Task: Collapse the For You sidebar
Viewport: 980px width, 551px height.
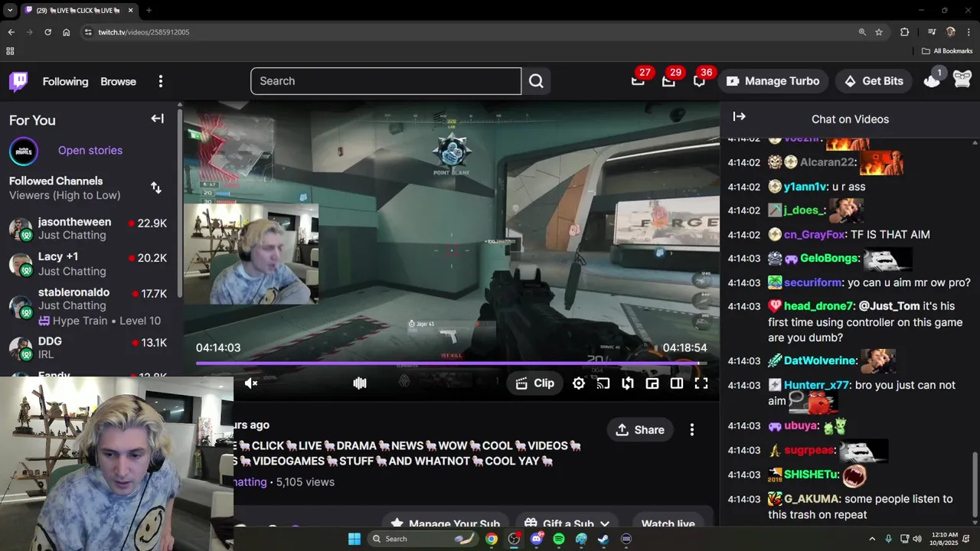Action: pyautogui.click(x=157, y=119)
